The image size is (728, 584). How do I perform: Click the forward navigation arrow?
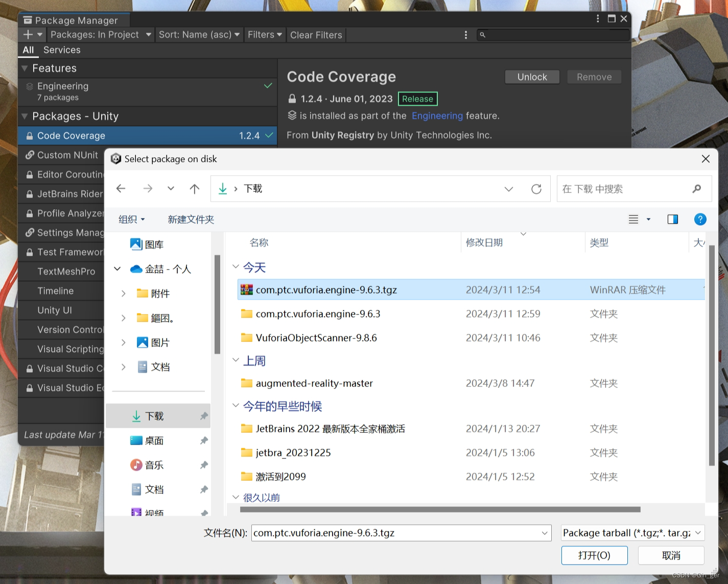[x=147, y=188]
